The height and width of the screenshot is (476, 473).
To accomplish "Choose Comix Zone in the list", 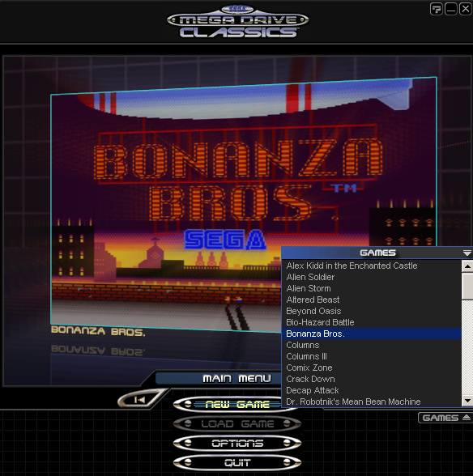I will pos(372,368).
